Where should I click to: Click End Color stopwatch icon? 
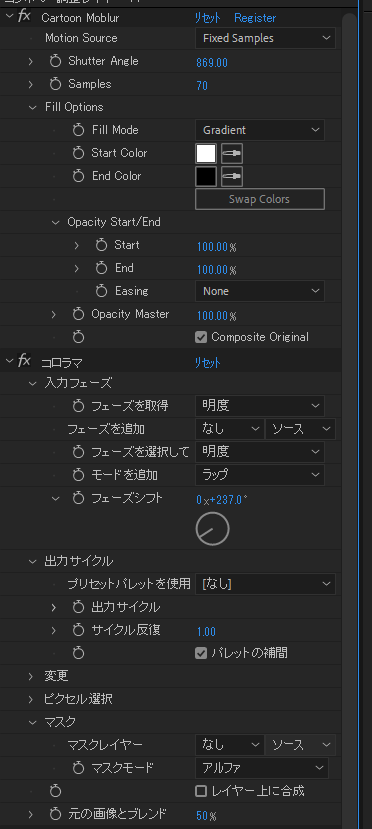78,176
